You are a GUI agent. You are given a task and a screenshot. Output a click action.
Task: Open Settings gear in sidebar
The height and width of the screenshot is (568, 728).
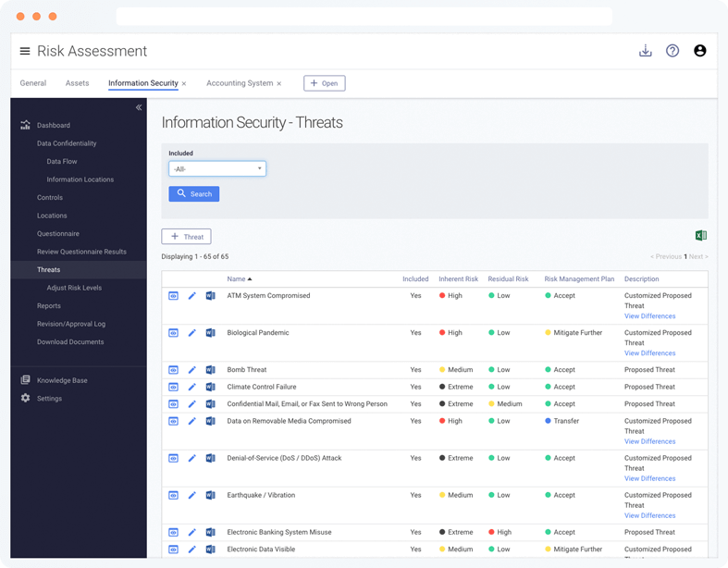[x=26, y=399]
